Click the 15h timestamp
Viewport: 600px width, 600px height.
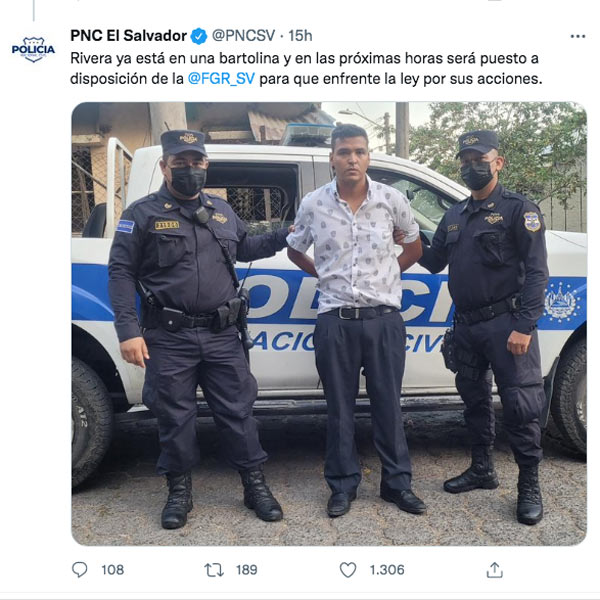point(300,36)
